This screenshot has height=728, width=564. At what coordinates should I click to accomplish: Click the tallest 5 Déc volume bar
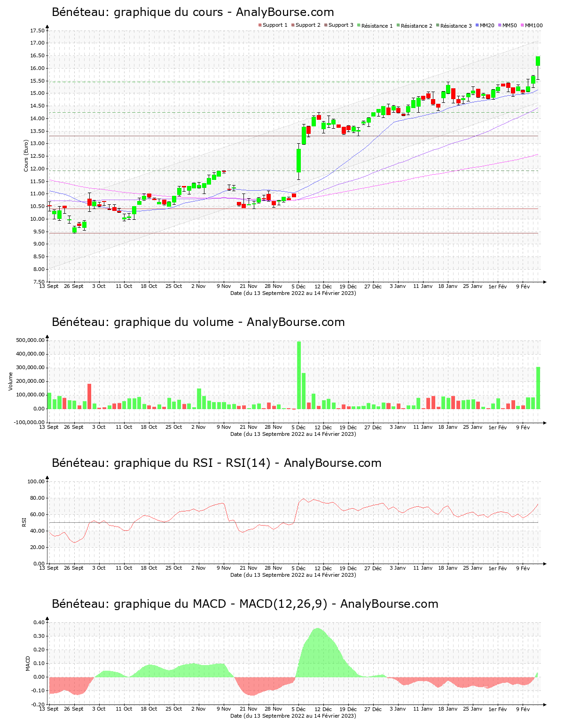pyautogui.click(x=299, y=375)
